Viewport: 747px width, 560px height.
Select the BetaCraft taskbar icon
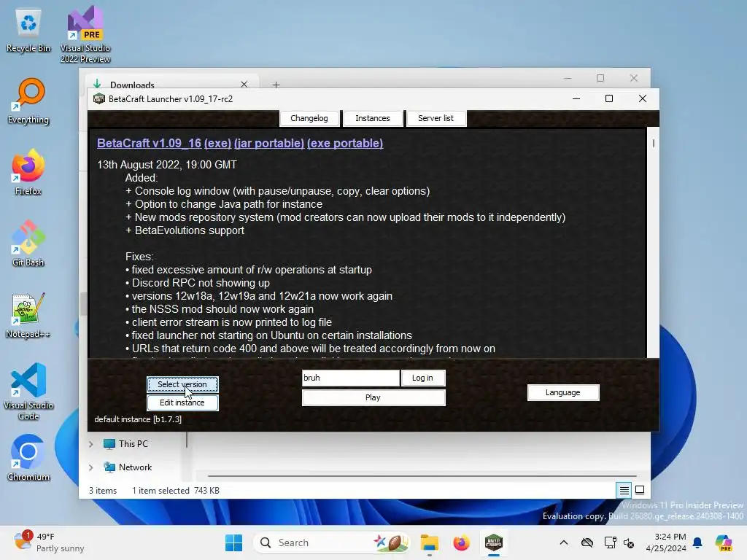494,542
